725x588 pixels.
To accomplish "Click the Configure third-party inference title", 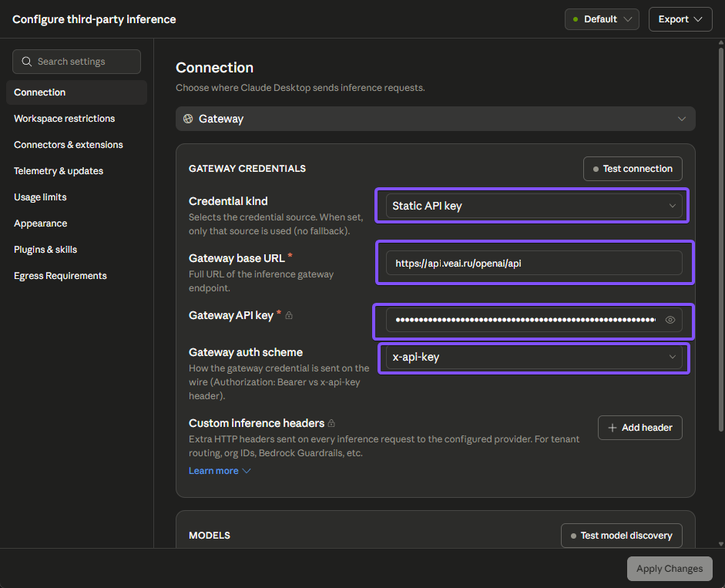I will point(94,19).
